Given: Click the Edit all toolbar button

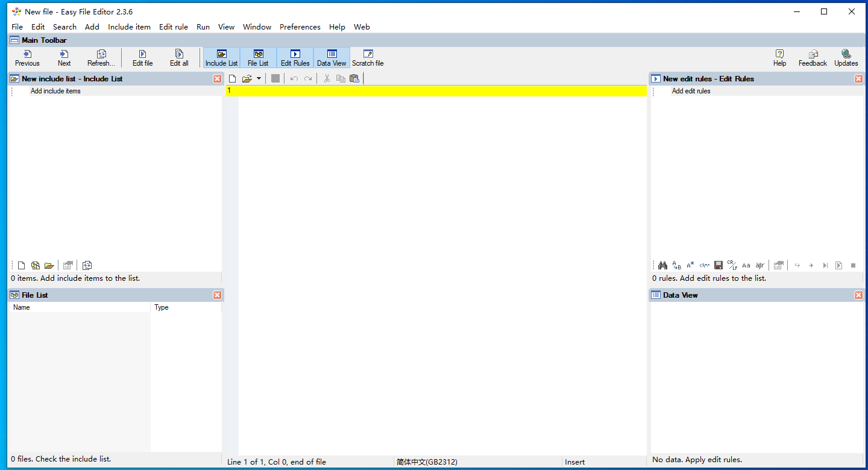Looking at the screenshot, I should pos(179,58).
